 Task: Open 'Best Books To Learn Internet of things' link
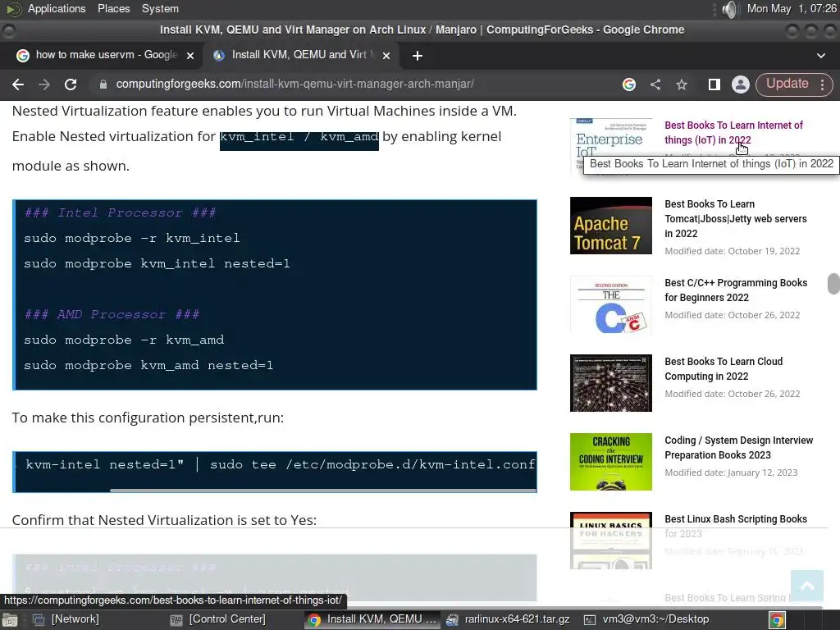click(734, 132)
